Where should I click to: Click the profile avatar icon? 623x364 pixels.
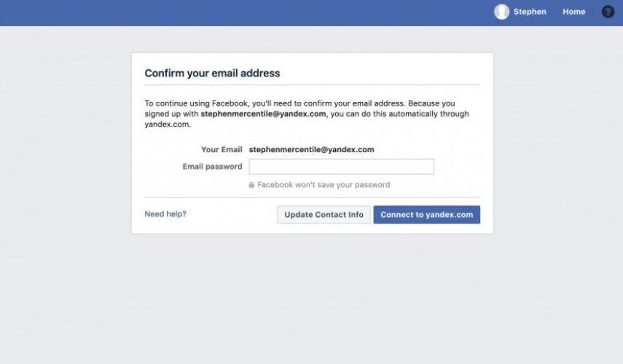(x=501, y=12)
